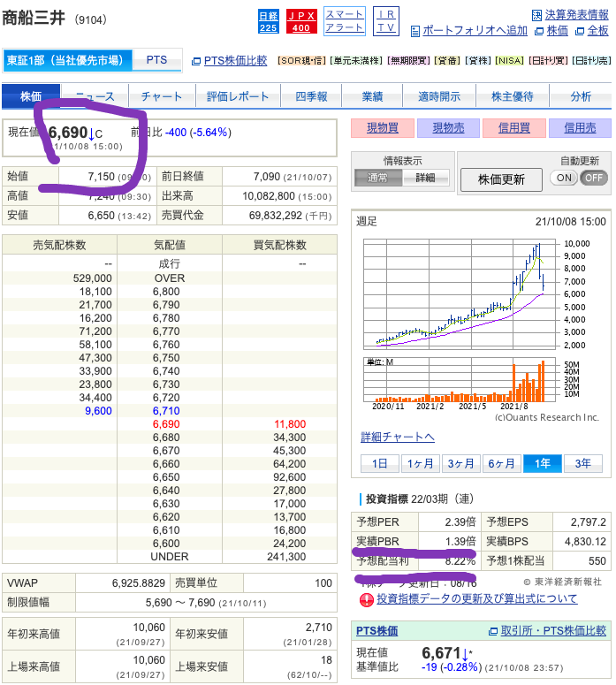Click the VWAP value 6,925.8829
This screenshot has width=616, height=685.
139,583
